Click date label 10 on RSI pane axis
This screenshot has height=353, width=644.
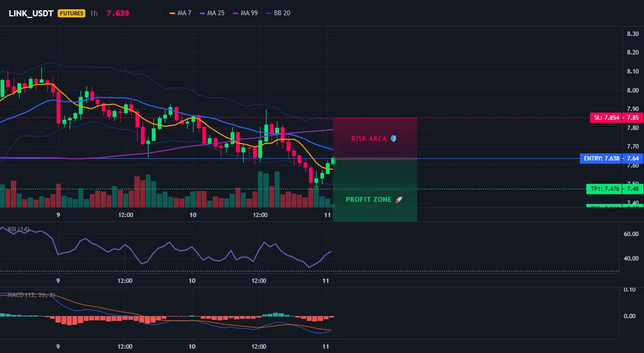tap(192, 281)
